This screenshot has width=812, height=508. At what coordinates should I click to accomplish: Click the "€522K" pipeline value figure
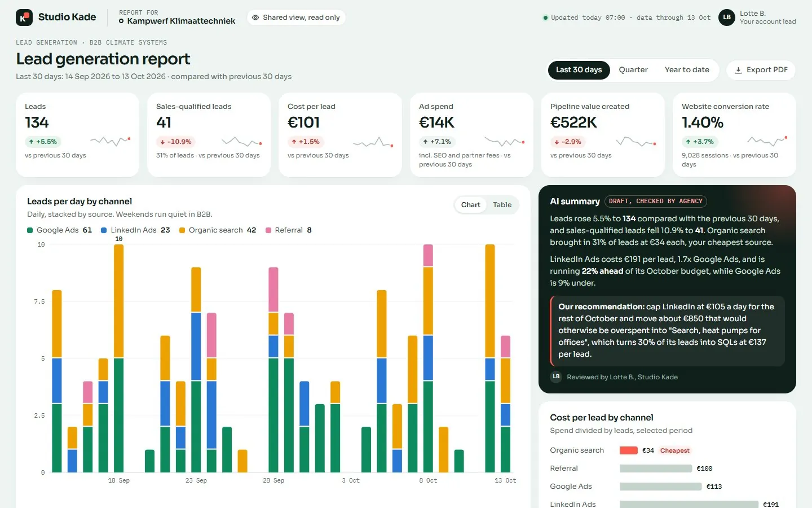[573, 122]
